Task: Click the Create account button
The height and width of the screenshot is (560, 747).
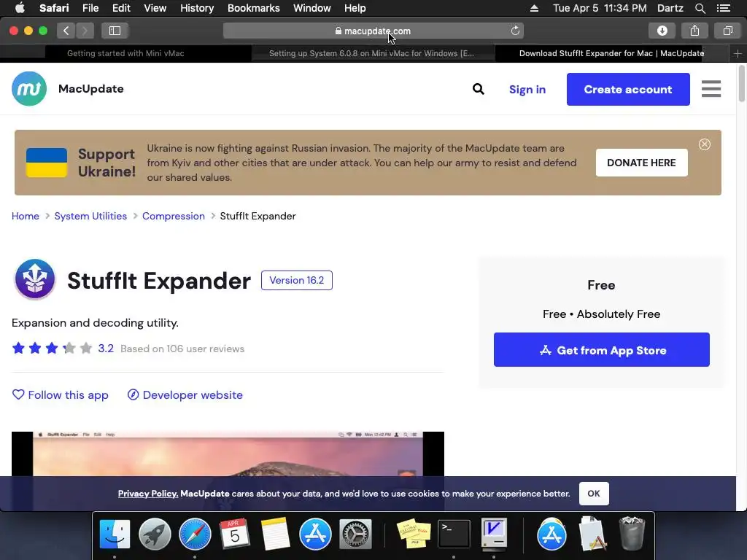Action: pyautogui.click(x=628, y=89)
